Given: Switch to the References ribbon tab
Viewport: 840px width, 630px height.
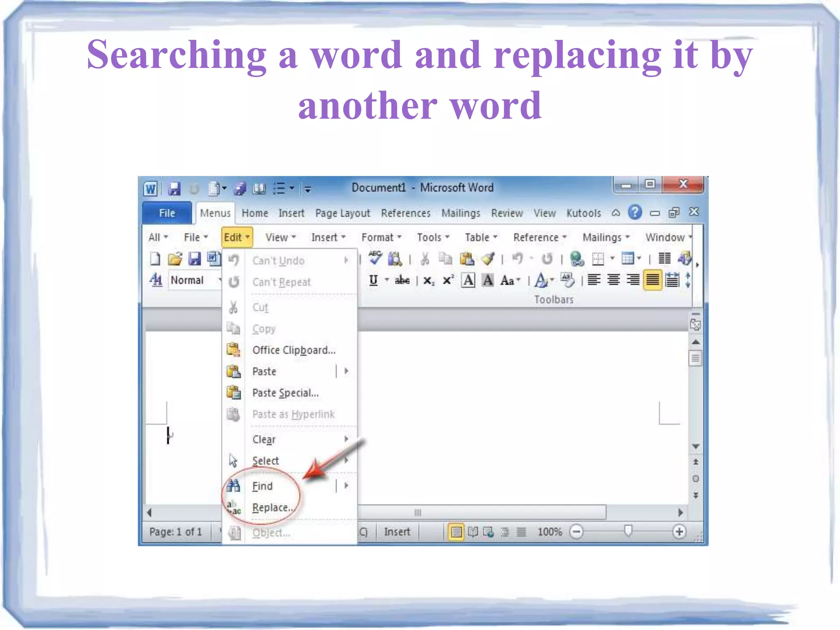Looking at the screenshot, I should pyautogui.click(x=406, y=213).
